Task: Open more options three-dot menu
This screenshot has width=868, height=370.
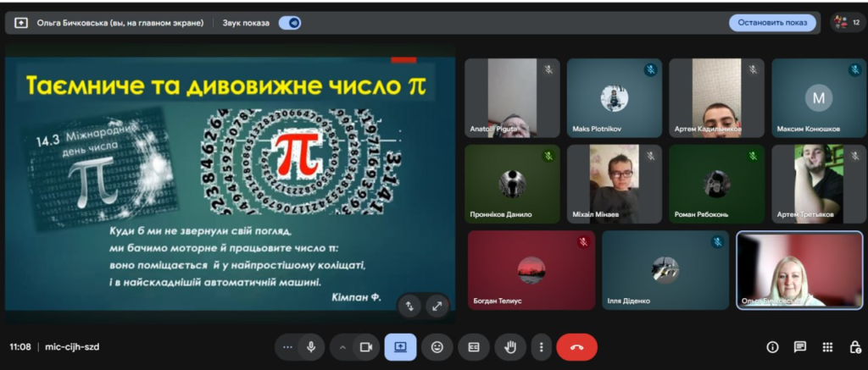Action: [541, 347]
